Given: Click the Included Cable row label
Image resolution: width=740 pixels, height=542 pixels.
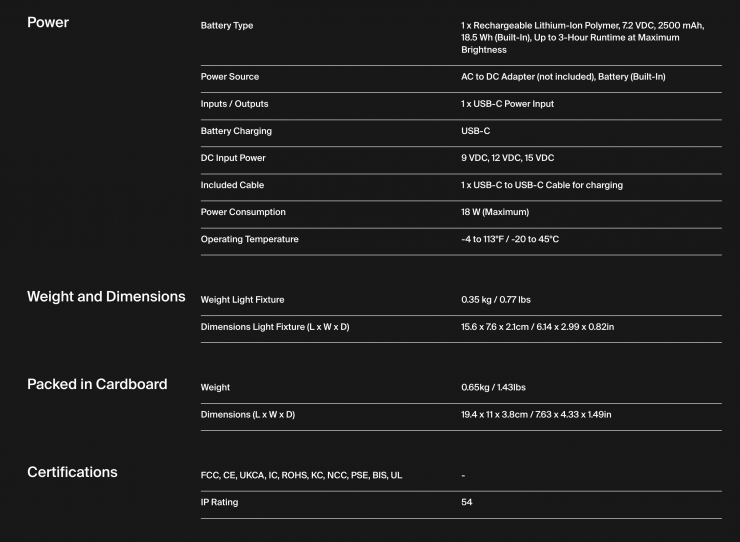Looking at the screenshot, I should click(232, 185).
